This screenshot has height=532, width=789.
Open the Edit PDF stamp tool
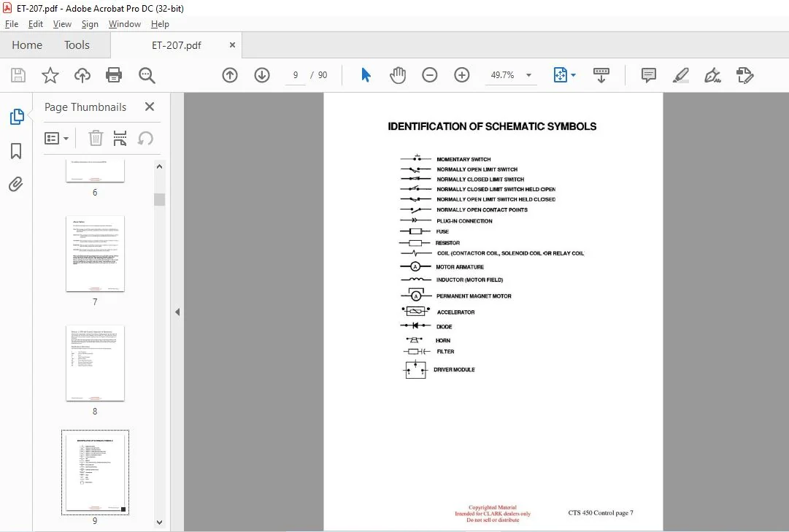click(x=744, y=75)
